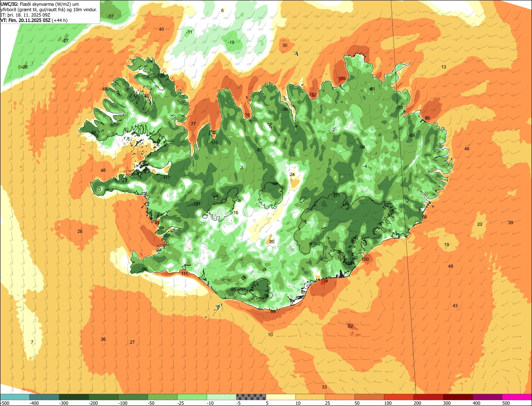
Task: Select the '28' value west of Reykjanes
Action: [80, 232]
